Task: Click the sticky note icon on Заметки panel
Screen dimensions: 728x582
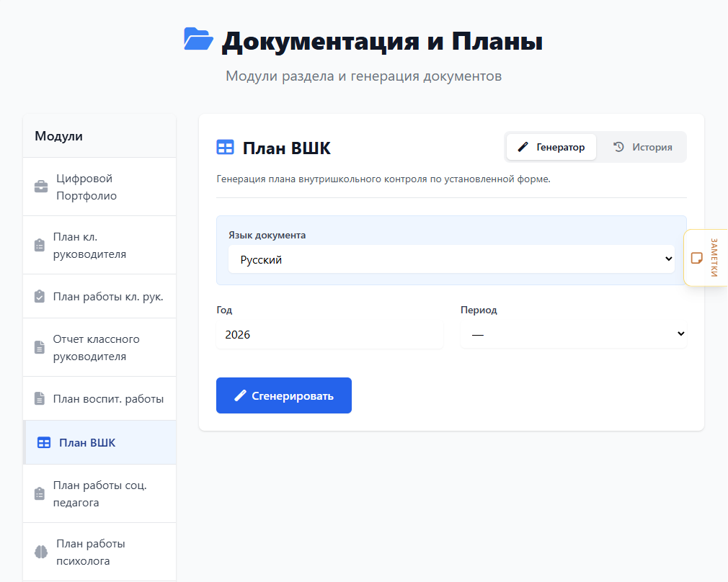Action: point(696,258)
